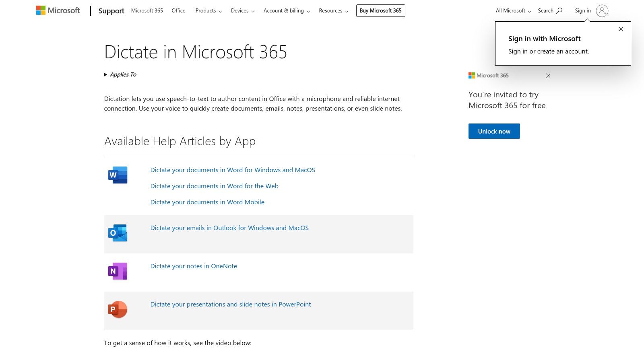Image resolution: width=644 pixels, height=362 pixels.
Task: Click the Microsoft 365 promo logo
Action: point(489,76)
